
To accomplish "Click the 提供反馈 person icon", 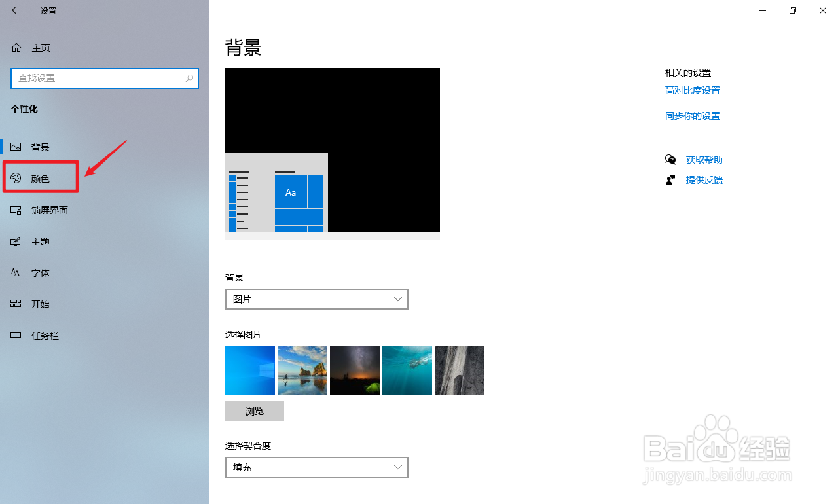I will pos(670,180).
